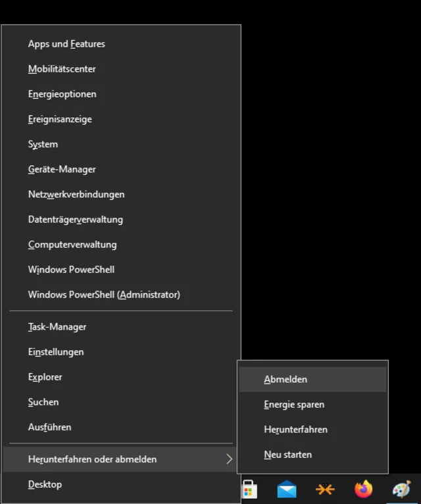Click the orange spider-like taskbar icon
The width and height of the screenshot is (421, 504).
click(x=325, y=490)
